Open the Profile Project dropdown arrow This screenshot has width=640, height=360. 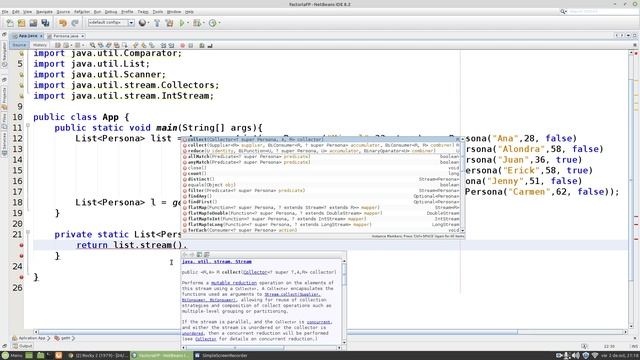pos(219,23)
